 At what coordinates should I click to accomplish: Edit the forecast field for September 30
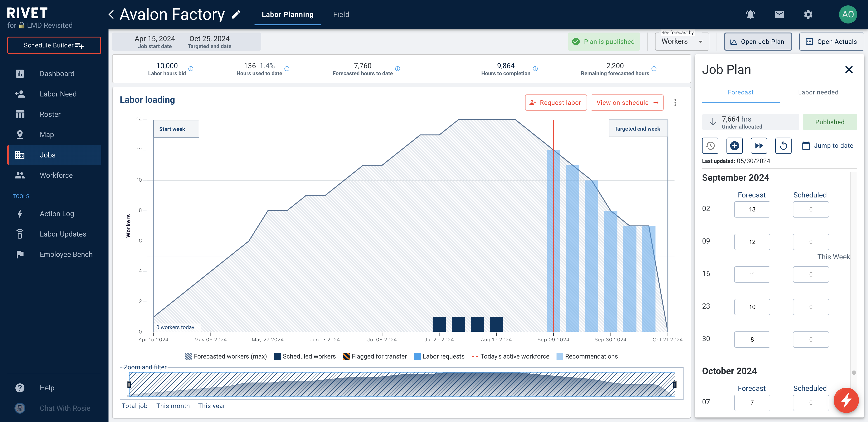click(752, 340)
